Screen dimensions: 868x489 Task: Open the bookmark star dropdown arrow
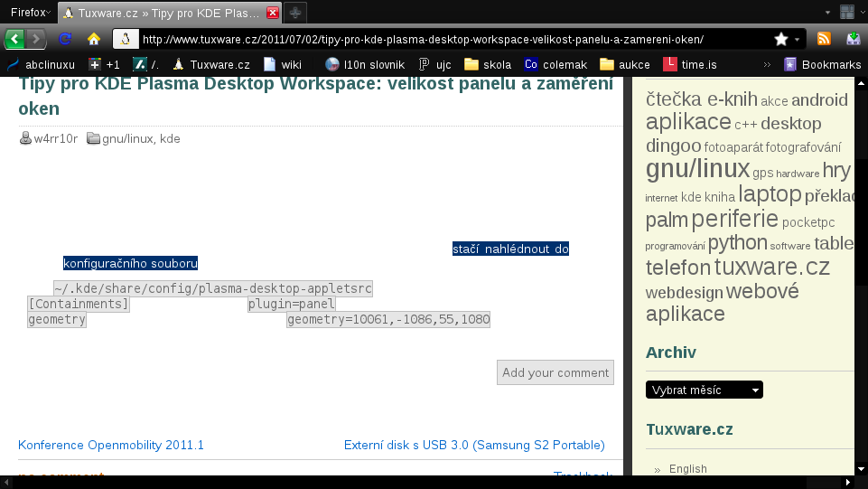(x=798, y=40)
